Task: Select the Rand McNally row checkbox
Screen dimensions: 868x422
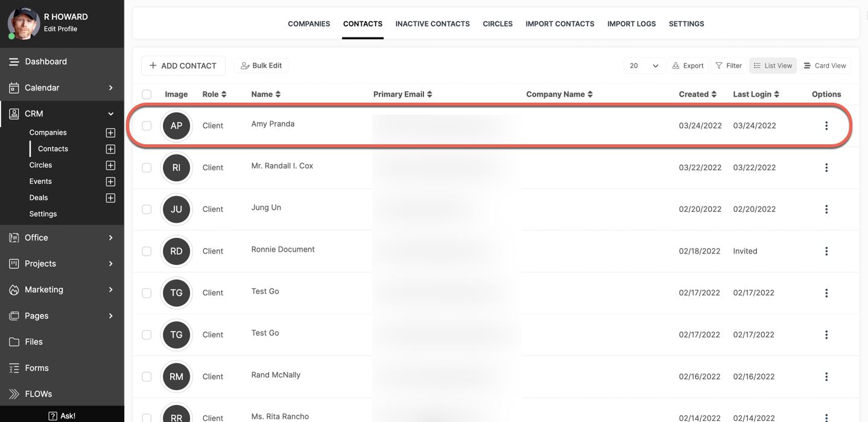Action: pyautogui.click(x=147, y=377)
